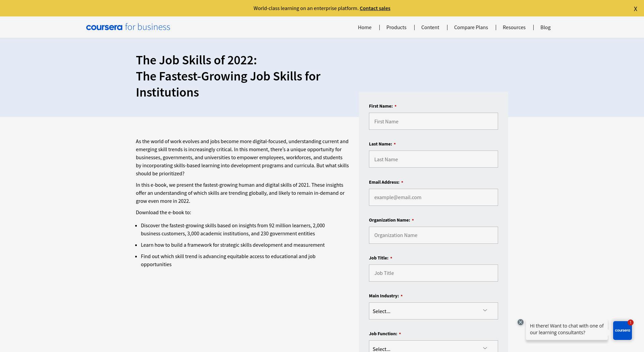This screenshot has width=644, height=352.
Task: Select Content in the navigation bar
Action: click(x=430, y=27)
